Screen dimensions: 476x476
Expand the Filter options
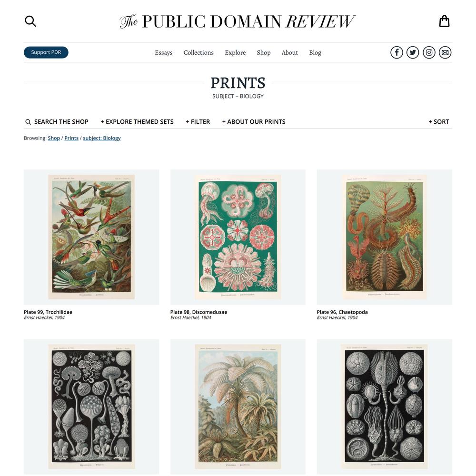click(x=198, y=122)
